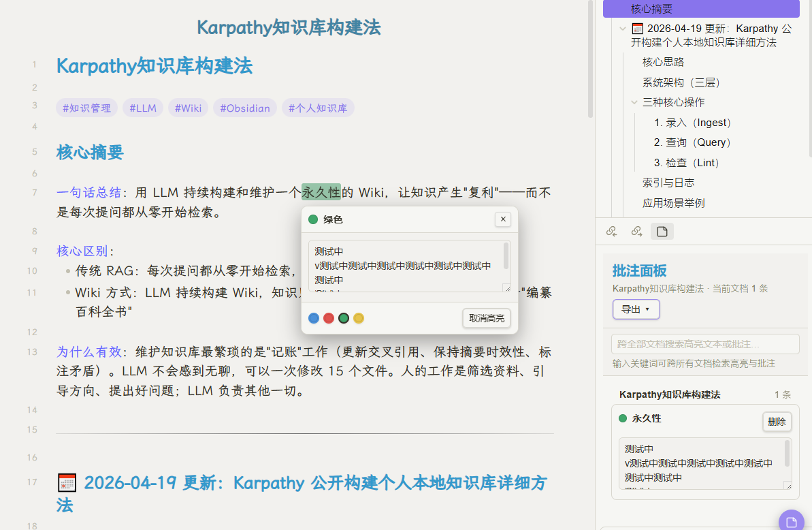
Task: Select 三种核心操作 outline heading
Action: (x=674, y=103)
